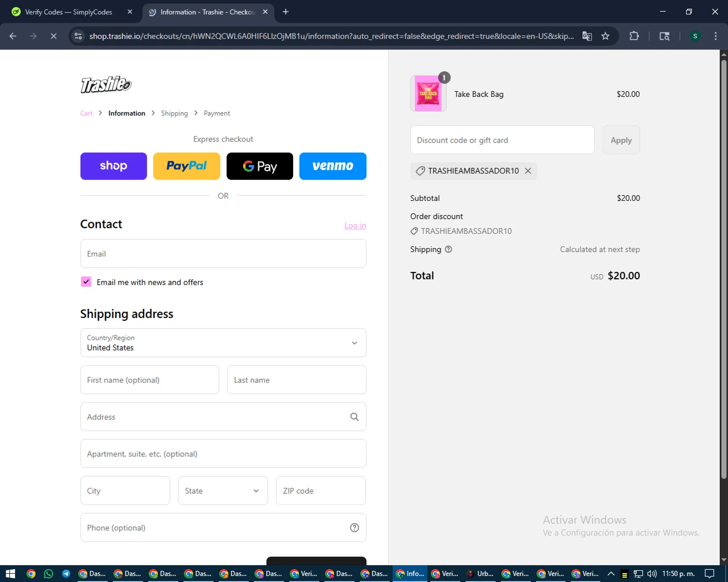Show hidden system tray icons

point(611,574)
